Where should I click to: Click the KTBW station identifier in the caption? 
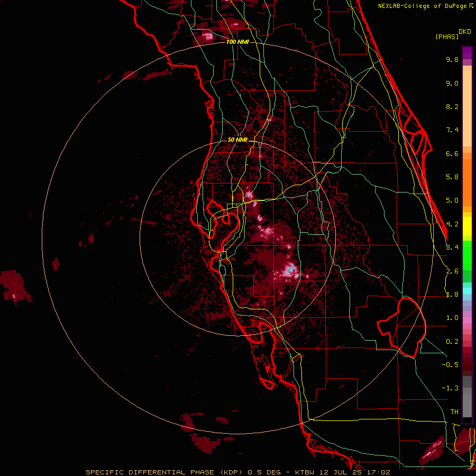(306, 472)
